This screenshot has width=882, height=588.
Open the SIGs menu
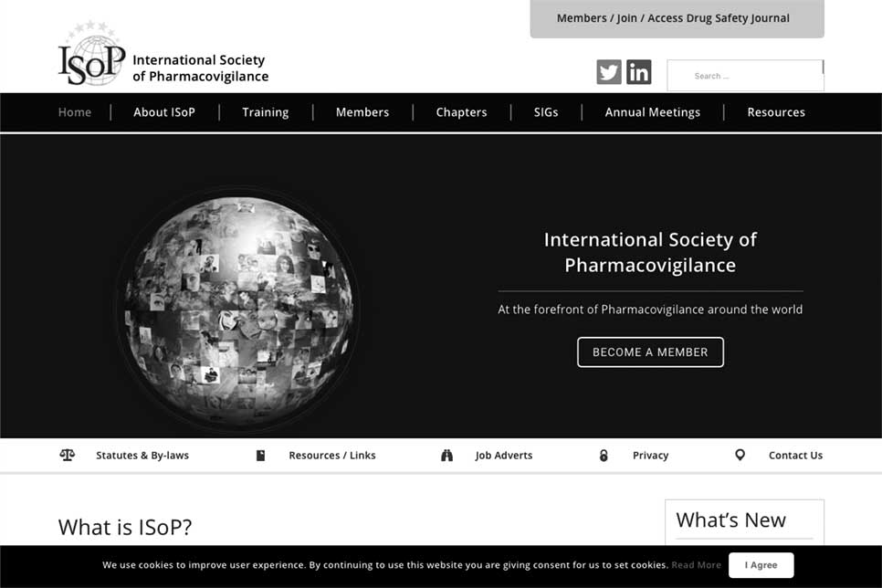(x=546, y=112)
